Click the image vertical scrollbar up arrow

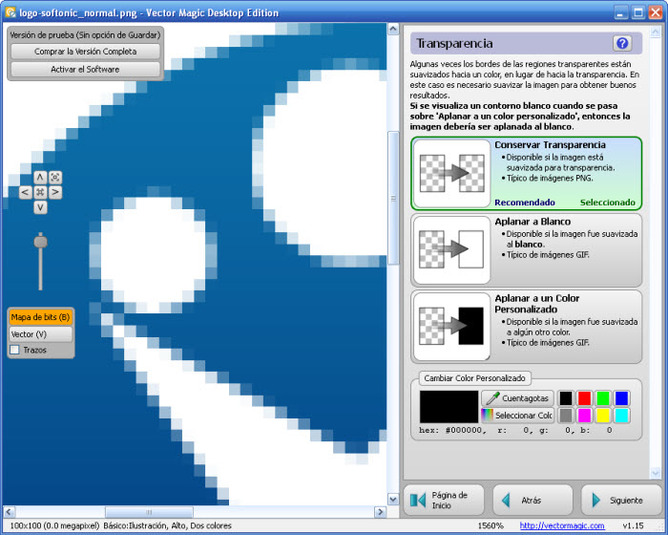(393, 29)
